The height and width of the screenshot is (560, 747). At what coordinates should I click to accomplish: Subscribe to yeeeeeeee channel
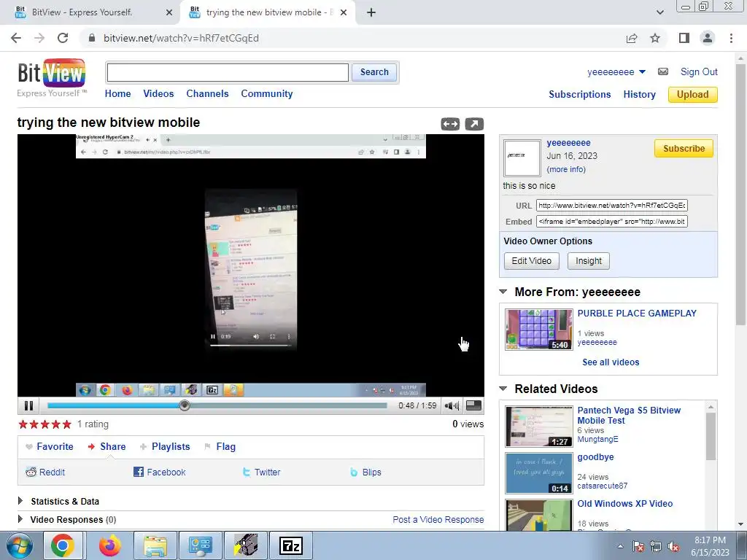coord(684,149)
